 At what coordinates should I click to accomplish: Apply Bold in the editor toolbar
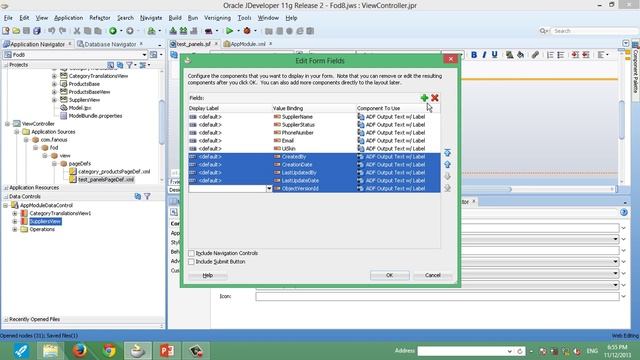474,55
